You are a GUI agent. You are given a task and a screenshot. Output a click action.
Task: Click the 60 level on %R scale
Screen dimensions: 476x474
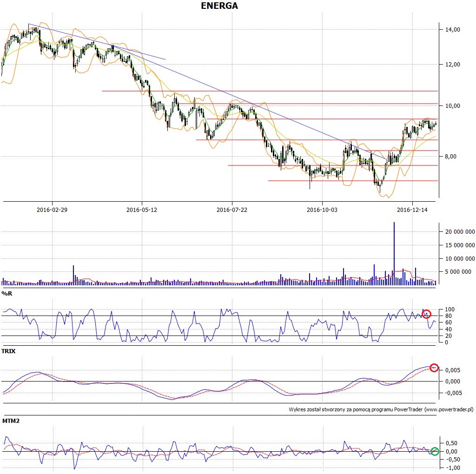coord(449,322)
